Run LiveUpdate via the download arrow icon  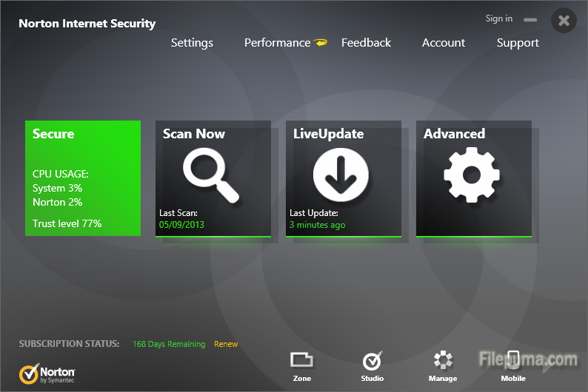341,175
